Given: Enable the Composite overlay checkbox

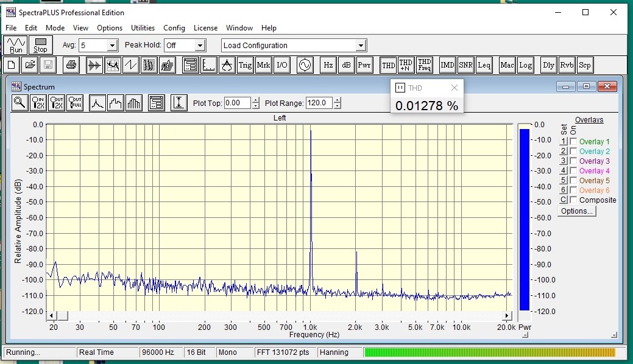Looking at the screenshot, I should [x=573, y=200].
